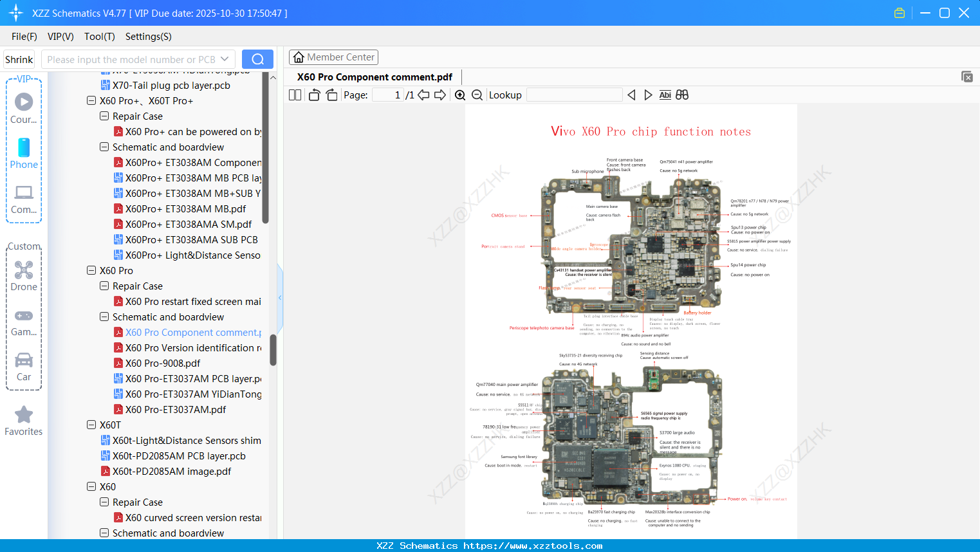980x552 pixels.
Task: Rotate the PDF page counterclockwise
Action: point(315,95)
